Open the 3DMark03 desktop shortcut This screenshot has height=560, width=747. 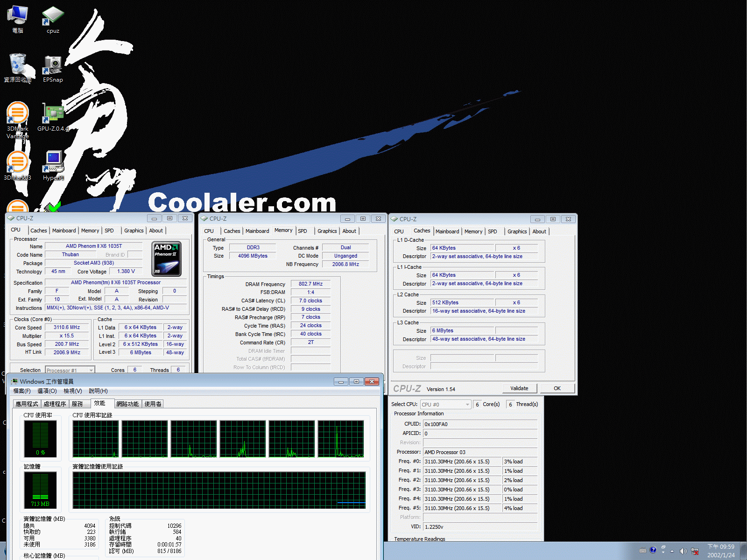[18, 166]
